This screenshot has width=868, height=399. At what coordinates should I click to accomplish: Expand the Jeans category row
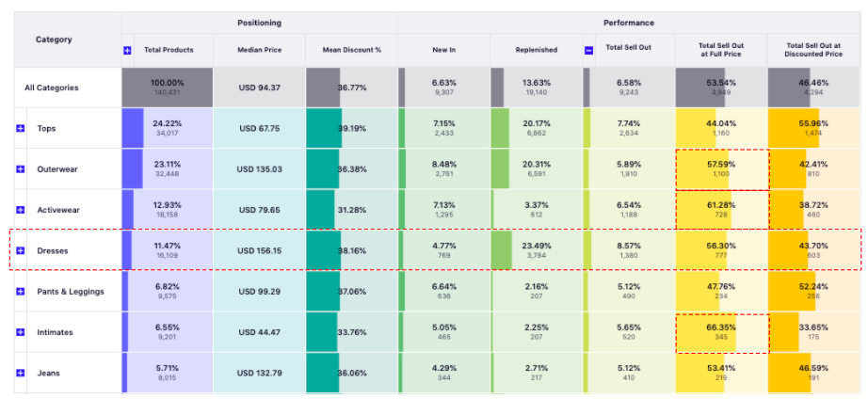coord(20,374)
